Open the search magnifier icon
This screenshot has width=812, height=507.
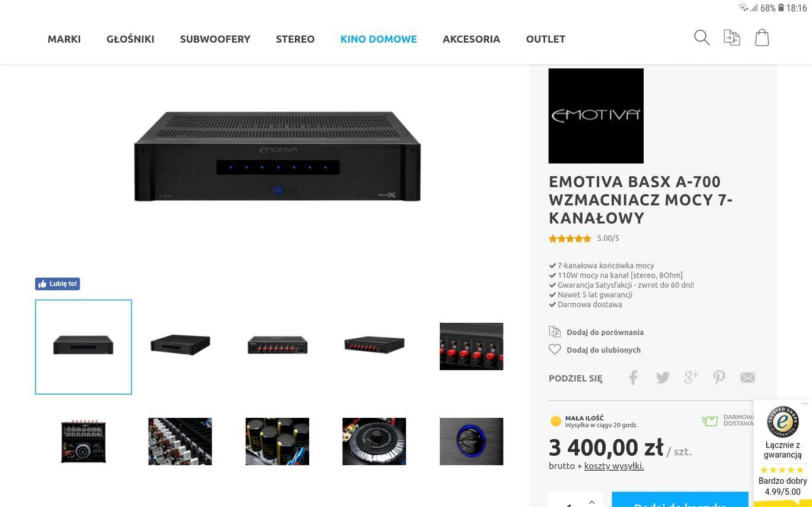tap(701, 37)
